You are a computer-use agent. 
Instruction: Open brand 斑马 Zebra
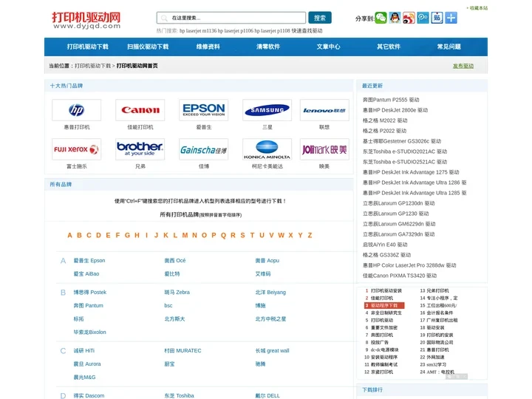click(x=177, y=292)
